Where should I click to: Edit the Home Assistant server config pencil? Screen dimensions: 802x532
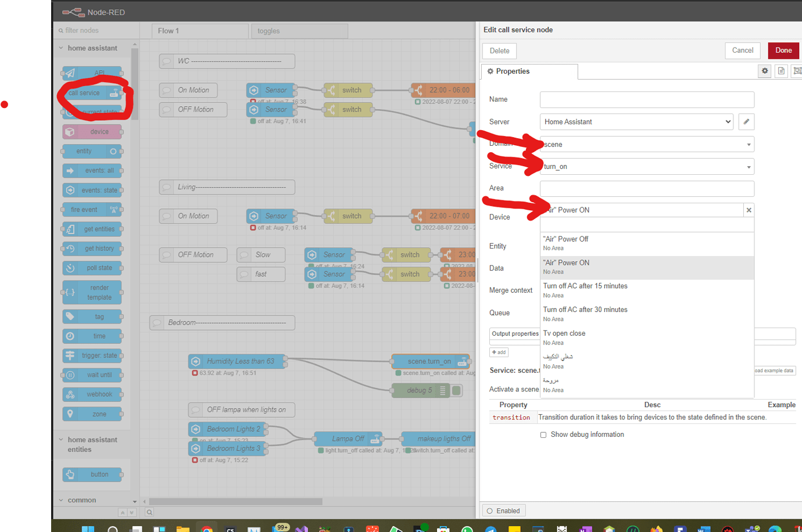point(746,121)
